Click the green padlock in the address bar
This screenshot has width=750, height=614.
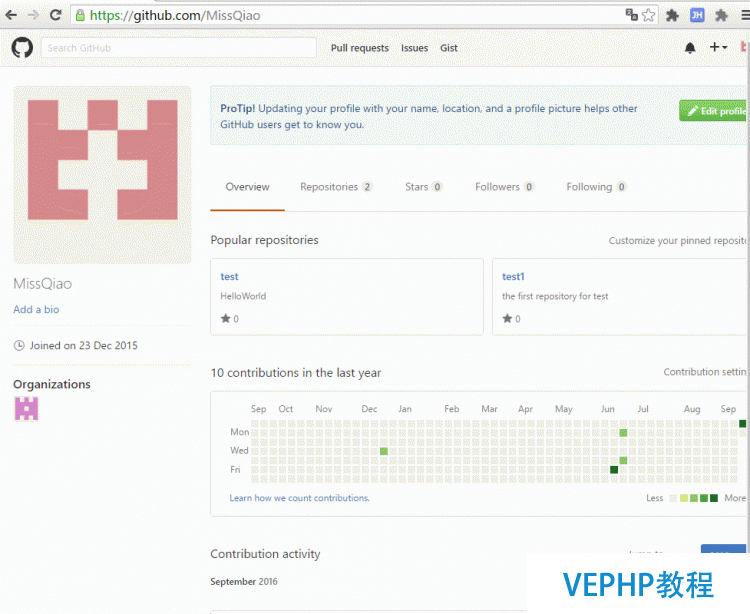tap(80, 15)
